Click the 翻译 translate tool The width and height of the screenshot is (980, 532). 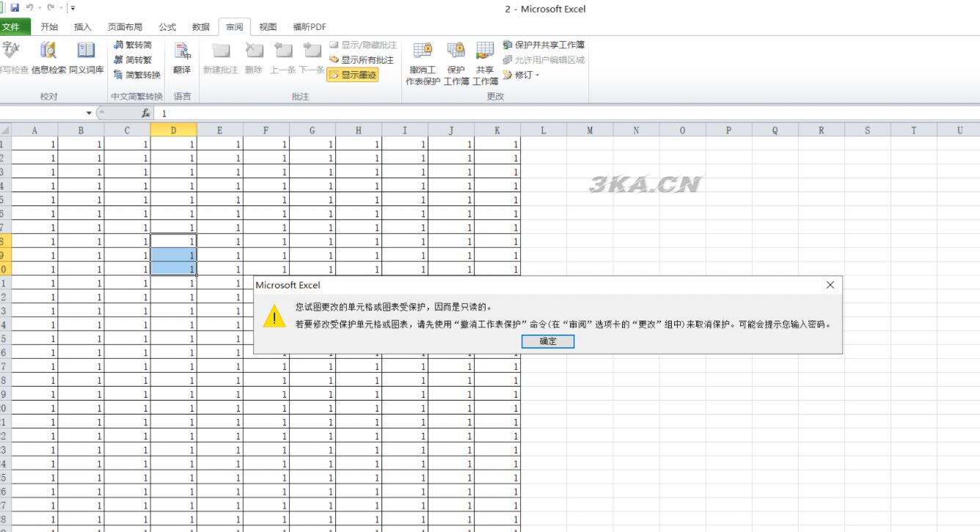point(182,59)
